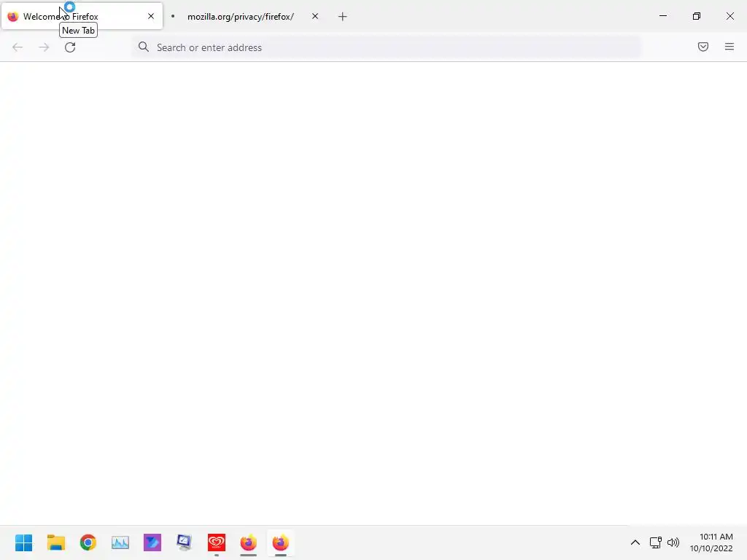Close the Welcome to Firefox tab

tap(151, 16)
